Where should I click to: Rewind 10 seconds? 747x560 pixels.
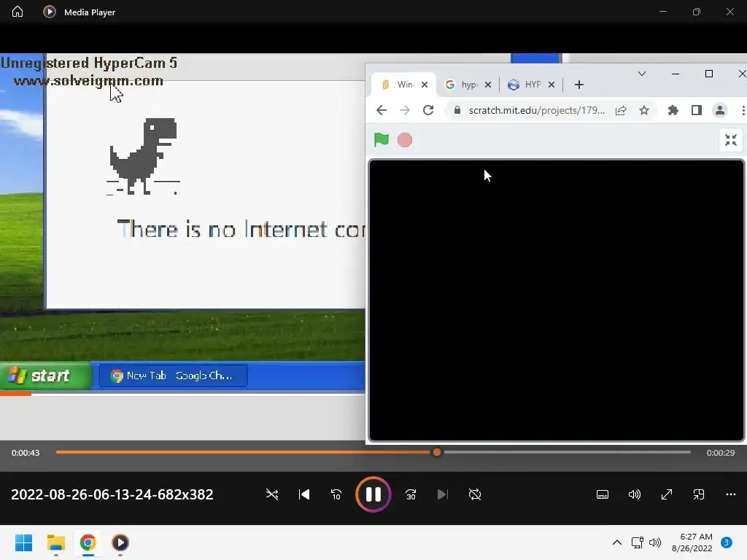[336, 494]
